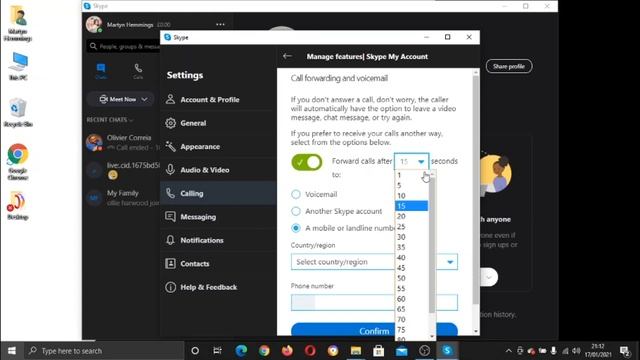Click Share profile in main Skype window
This screenshot has width=640, height=360.
pyautogui.click(x=509, y=66)
